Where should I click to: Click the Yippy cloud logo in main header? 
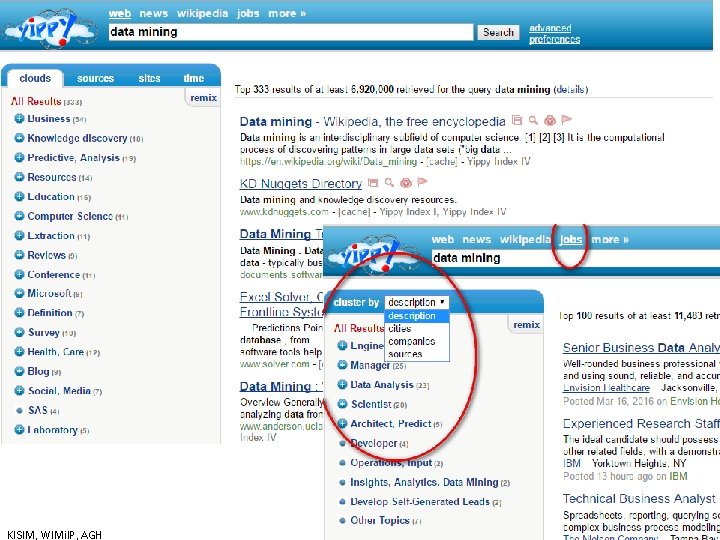coord(51,28)
